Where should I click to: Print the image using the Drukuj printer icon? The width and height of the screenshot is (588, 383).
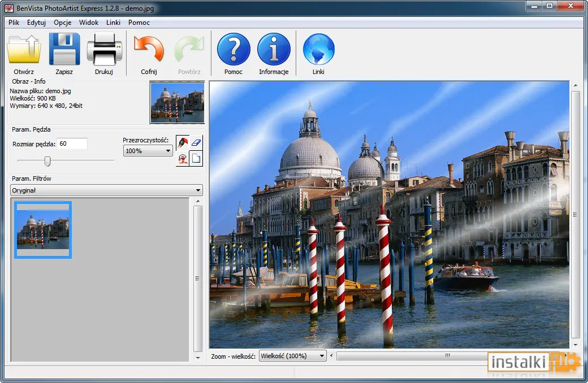104,49
